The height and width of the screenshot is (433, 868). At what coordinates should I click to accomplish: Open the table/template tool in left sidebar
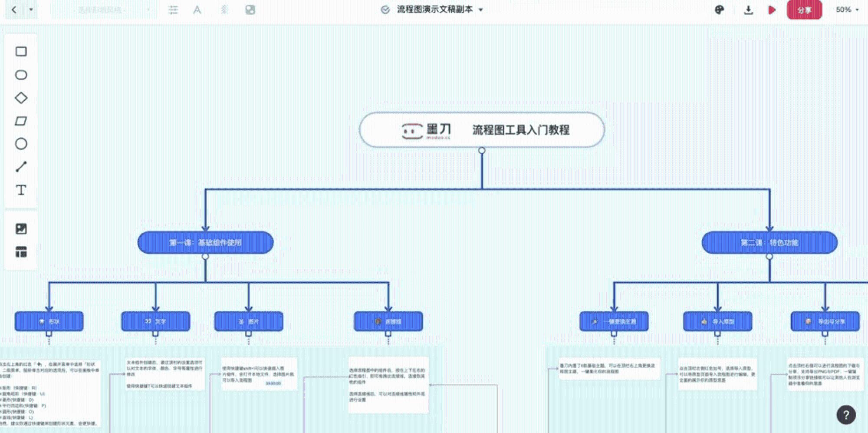coord(21,252)
